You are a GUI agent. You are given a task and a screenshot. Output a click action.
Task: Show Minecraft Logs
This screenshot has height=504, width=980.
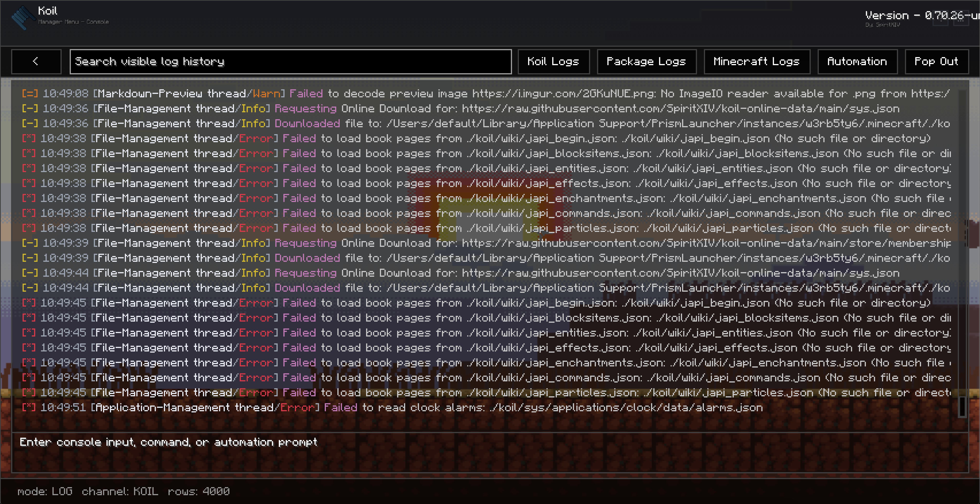757,61
